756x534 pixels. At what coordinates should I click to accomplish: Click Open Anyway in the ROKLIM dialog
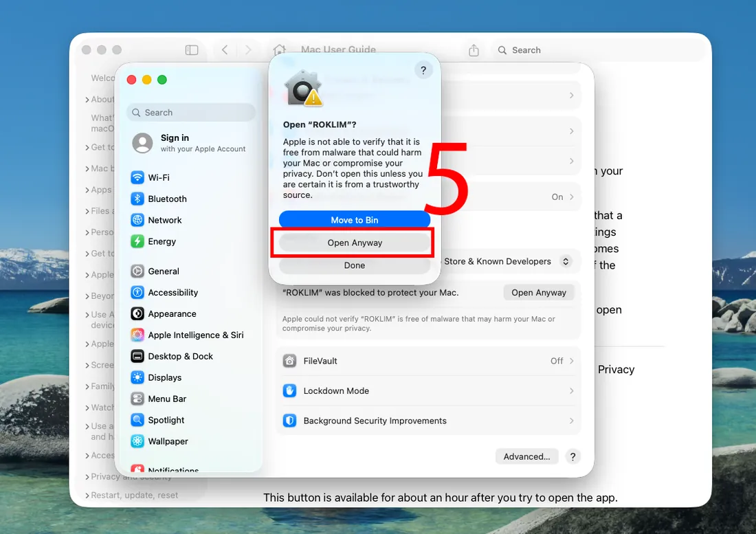pyautogui.click(x=355, y=243)
